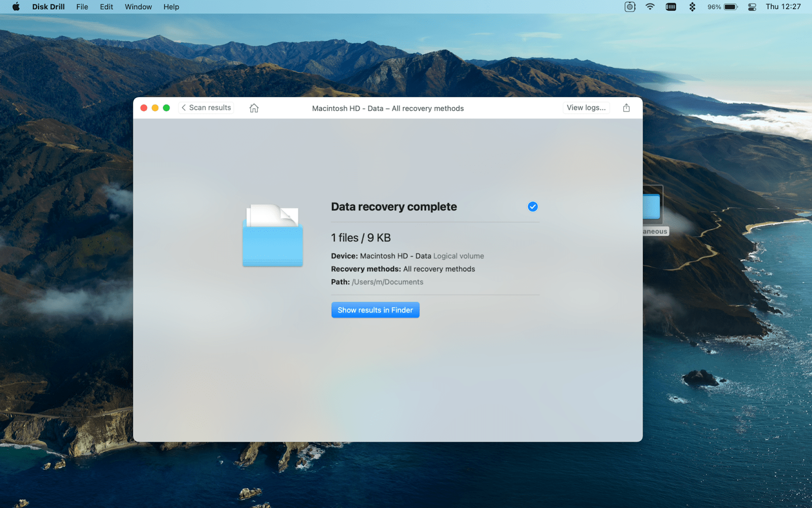Open View logs...
The image size is (812, 508).
pyautogui.click(x=586, y=108)
